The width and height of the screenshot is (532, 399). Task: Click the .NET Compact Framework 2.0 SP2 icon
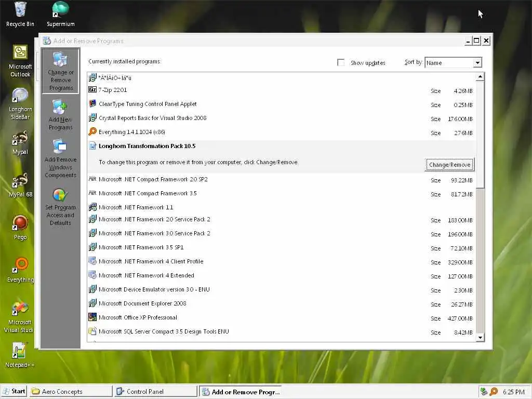[x=92, y=179]
